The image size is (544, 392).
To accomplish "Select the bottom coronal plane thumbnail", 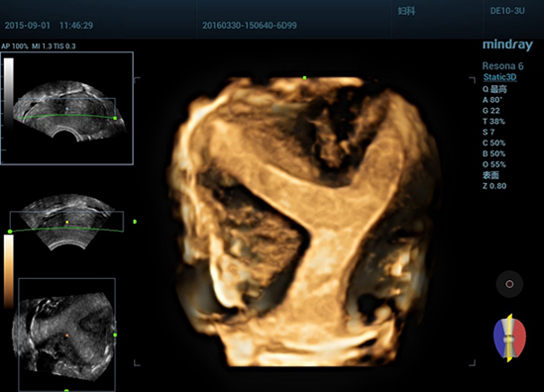I will coord(66,335).
